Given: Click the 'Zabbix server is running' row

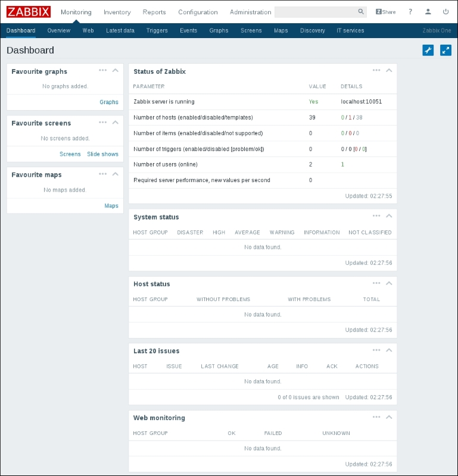Looking at the screenshot, I should (263, 102).
